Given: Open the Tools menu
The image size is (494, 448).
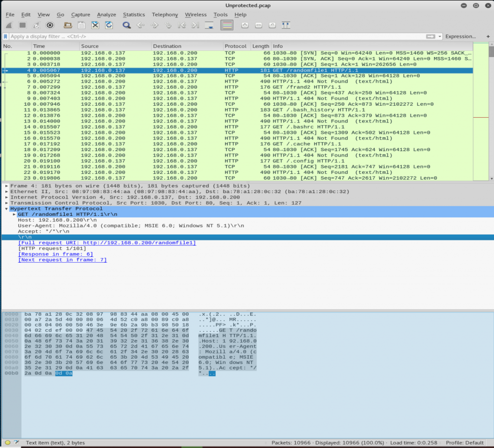Looking at the screenshot, I should [220, 14].
